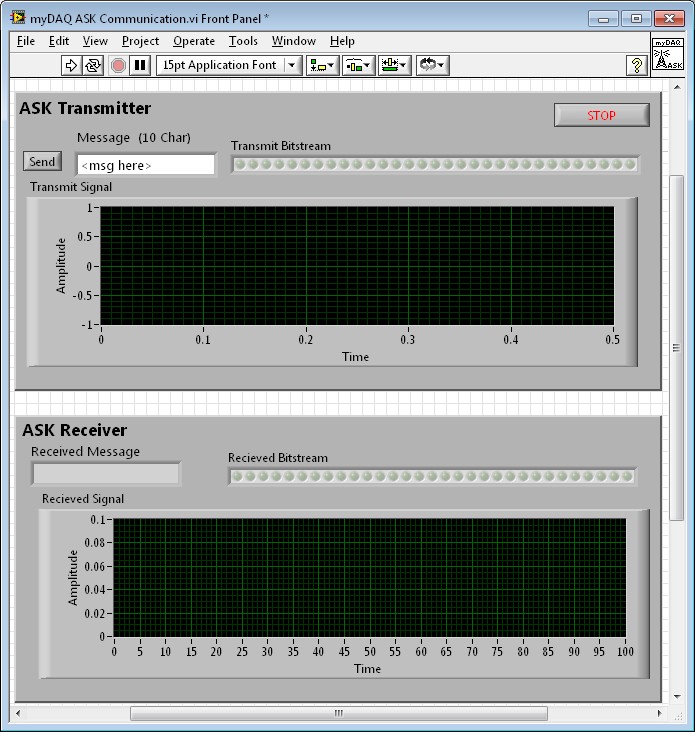
Task: Expand the 15pt Application Font dropdown
Action: 292,65
